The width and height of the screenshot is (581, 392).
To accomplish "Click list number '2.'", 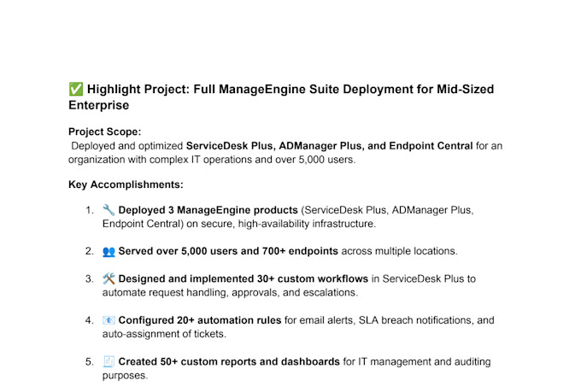I will [x=90, y=251].
